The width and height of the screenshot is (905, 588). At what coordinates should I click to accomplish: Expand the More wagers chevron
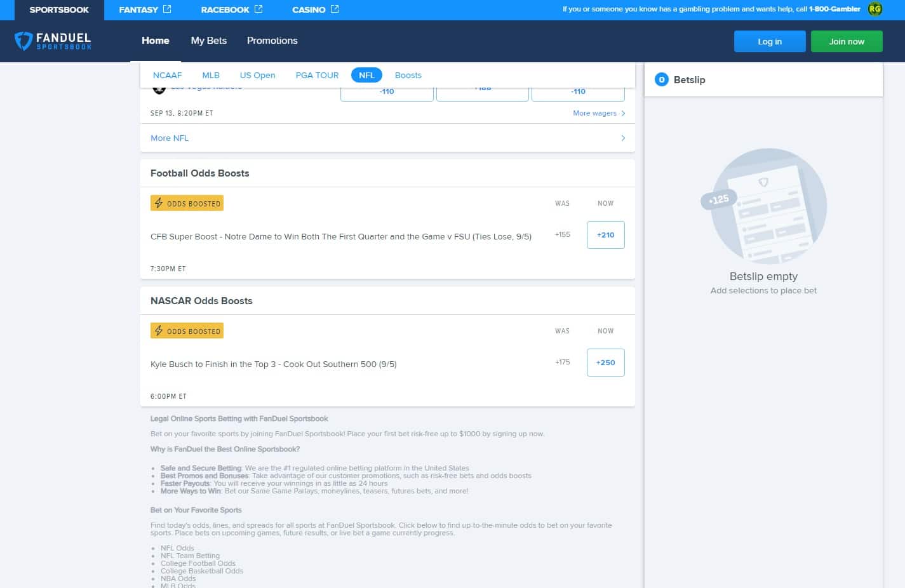(623, 113)
